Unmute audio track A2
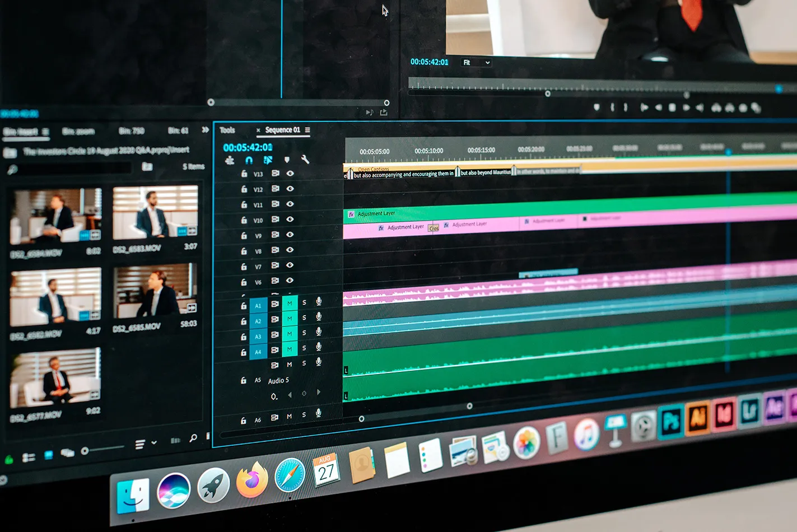Image resolution: width=797 pixels, height=532 pixels. tap(290, 319)
